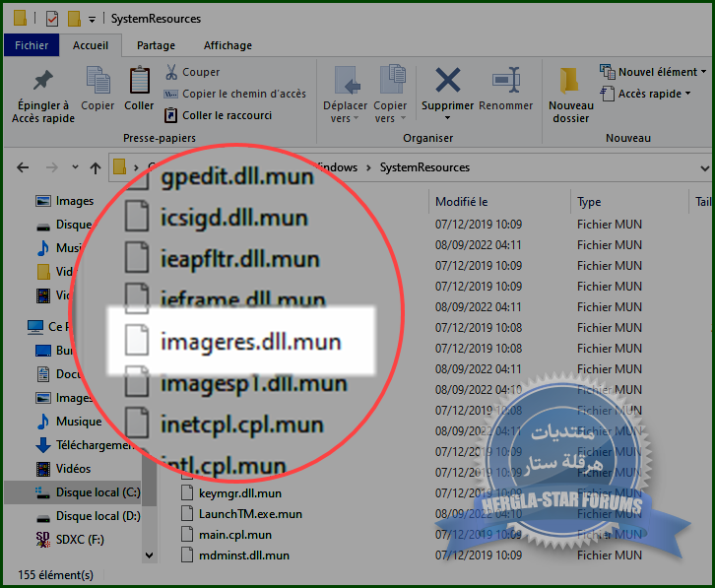This screenshot has width=715, height=588.
Task: Select keymgr.dll.mun file
Action: 240,493
